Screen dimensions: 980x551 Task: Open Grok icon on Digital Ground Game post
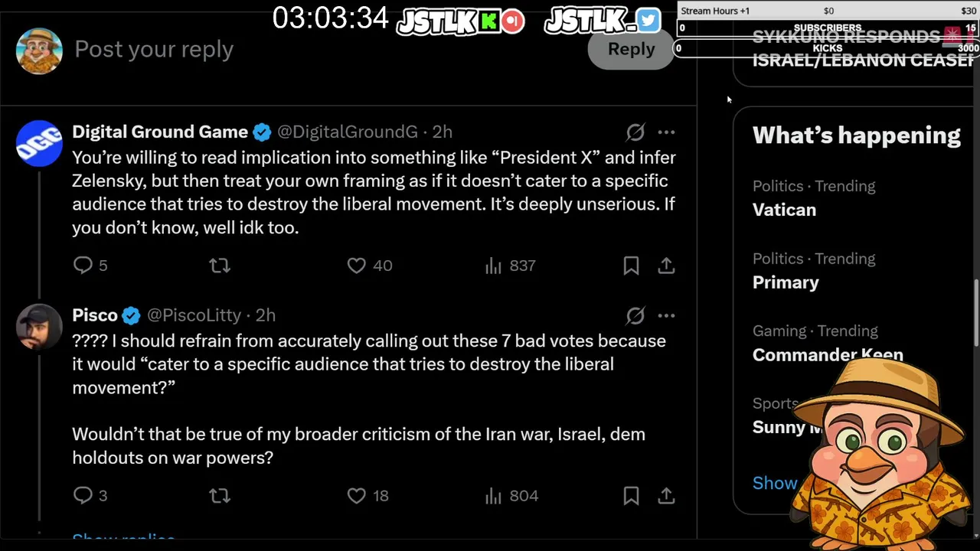pos(635,132)
